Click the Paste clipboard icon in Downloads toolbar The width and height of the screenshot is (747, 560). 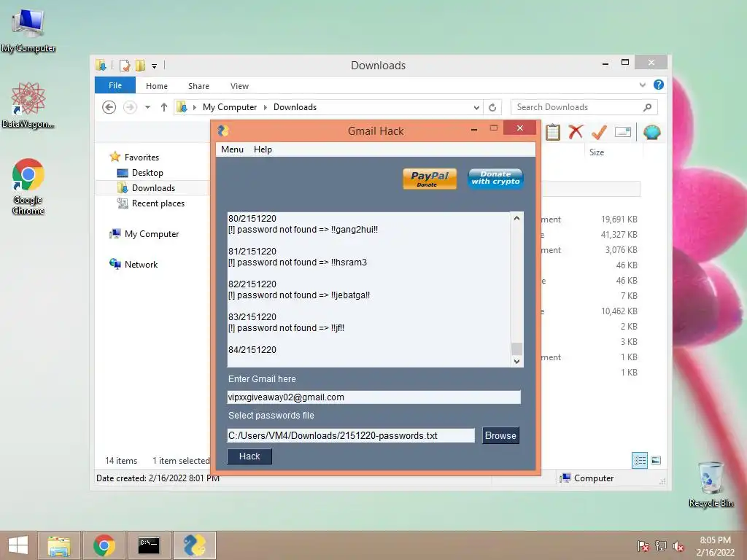click(553, 132)
